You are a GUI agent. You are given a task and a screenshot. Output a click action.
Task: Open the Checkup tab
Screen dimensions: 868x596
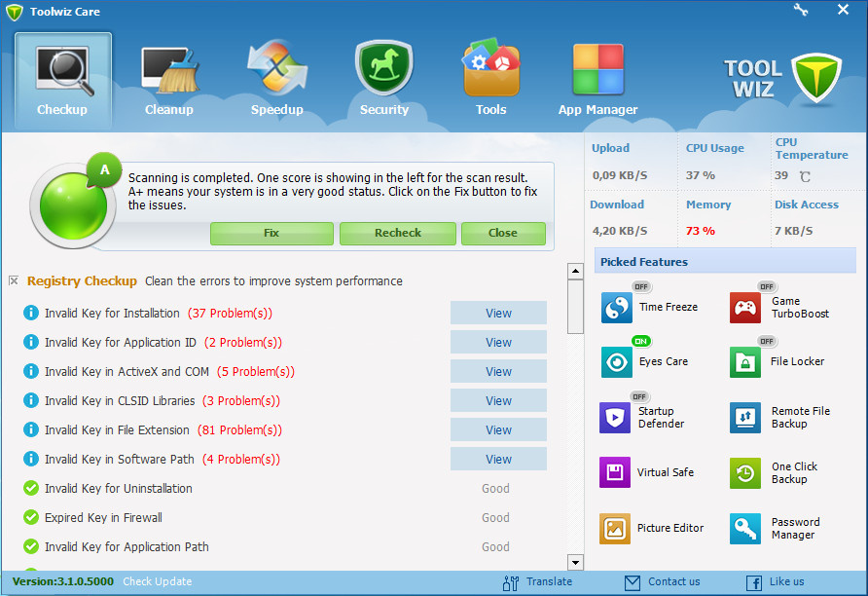[63, 80]
